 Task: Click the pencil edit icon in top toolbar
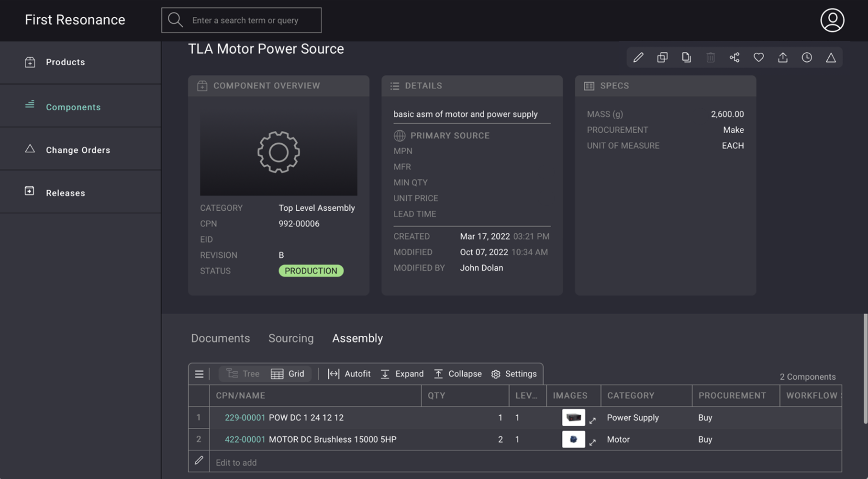coord(638,57)
